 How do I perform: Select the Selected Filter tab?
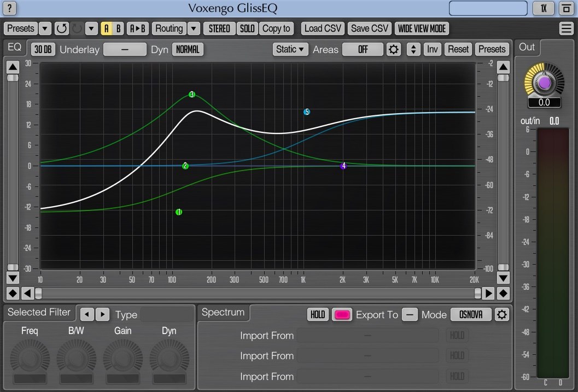click(x=39, y=312)
